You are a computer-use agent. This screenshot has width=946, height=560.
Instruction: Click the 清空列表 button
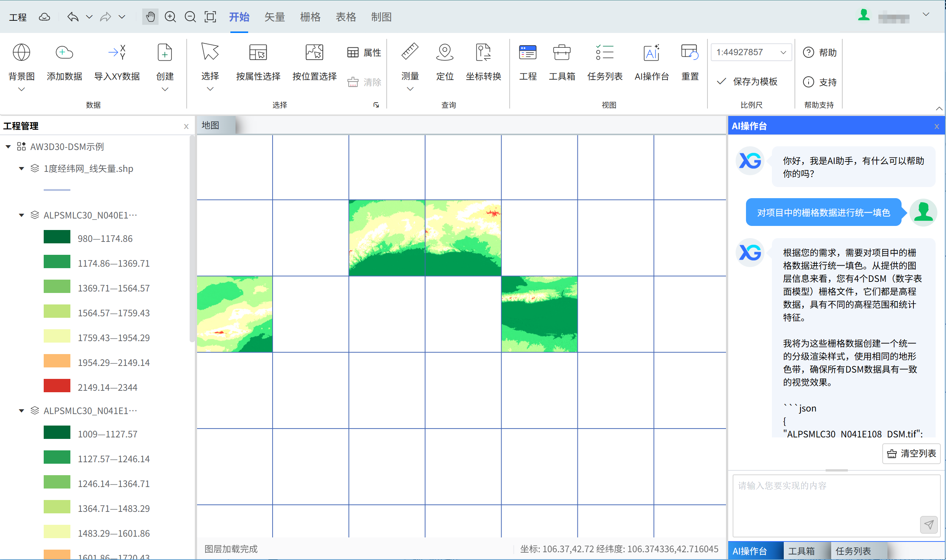point(911,453)
